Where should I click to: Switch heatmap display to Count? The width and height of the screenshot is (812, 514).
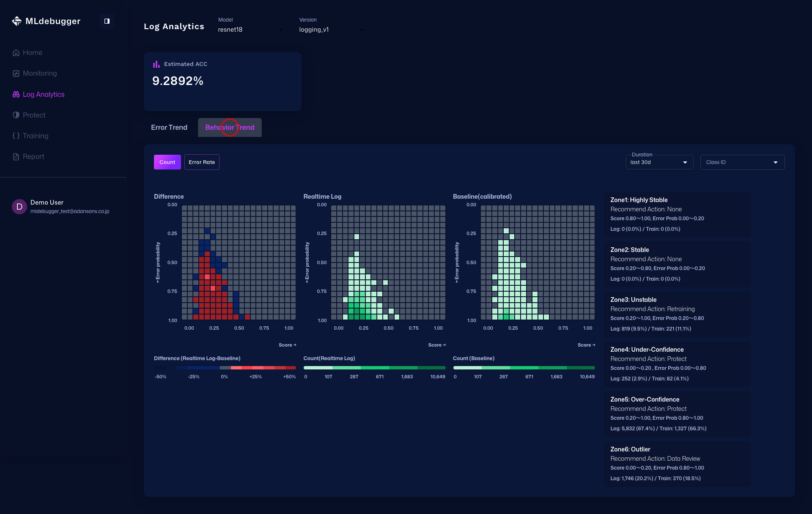click(x=167, y=162)
